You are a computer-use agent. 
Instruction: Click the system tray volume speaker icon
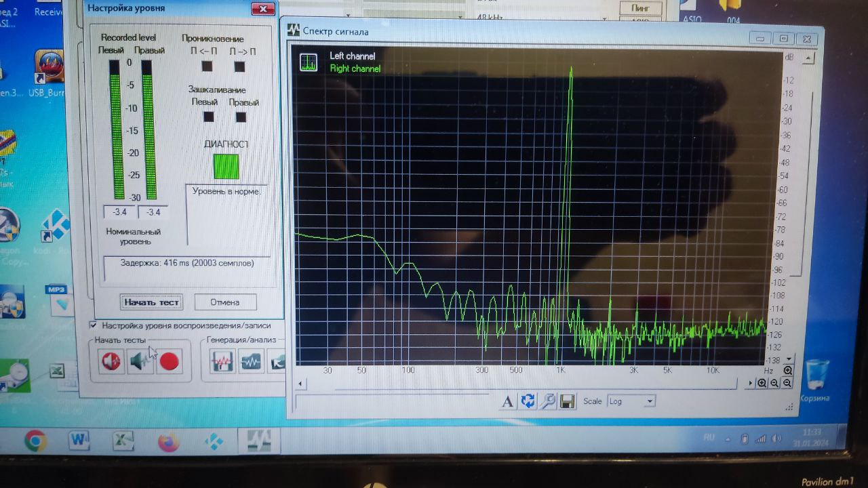click(x=776, y=439)
